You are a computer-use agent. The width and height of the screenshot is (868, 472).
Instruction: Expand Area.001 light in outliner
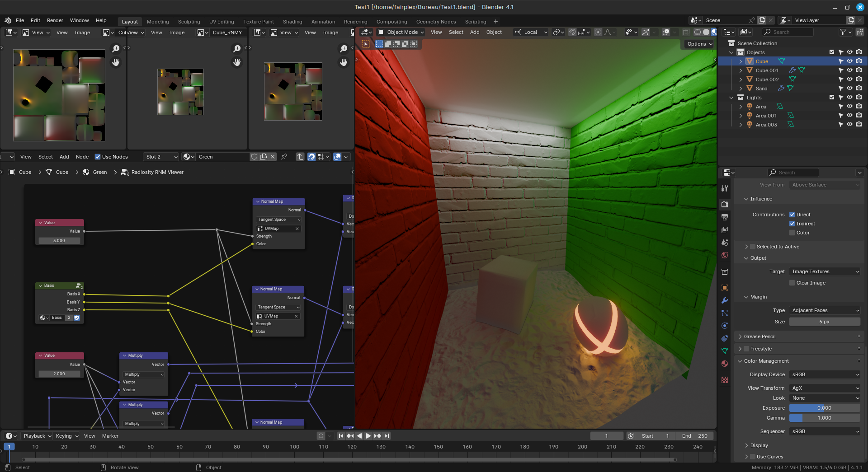coord(741,116)
